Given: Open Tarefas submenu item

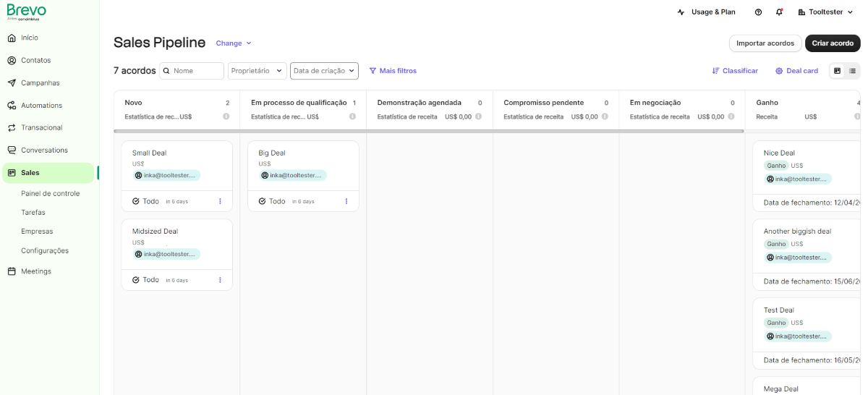Looking at the screenshot, I should 33,212.
